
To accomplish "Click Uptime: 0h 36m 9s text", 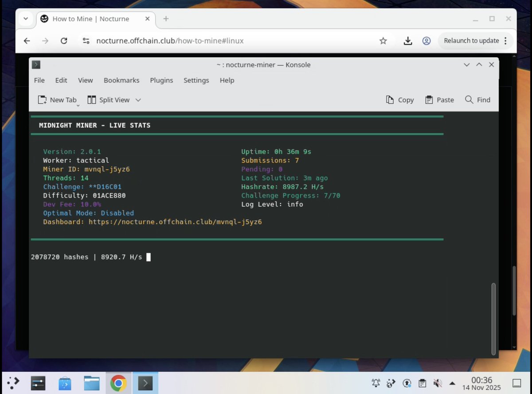I will click(276, 152).
